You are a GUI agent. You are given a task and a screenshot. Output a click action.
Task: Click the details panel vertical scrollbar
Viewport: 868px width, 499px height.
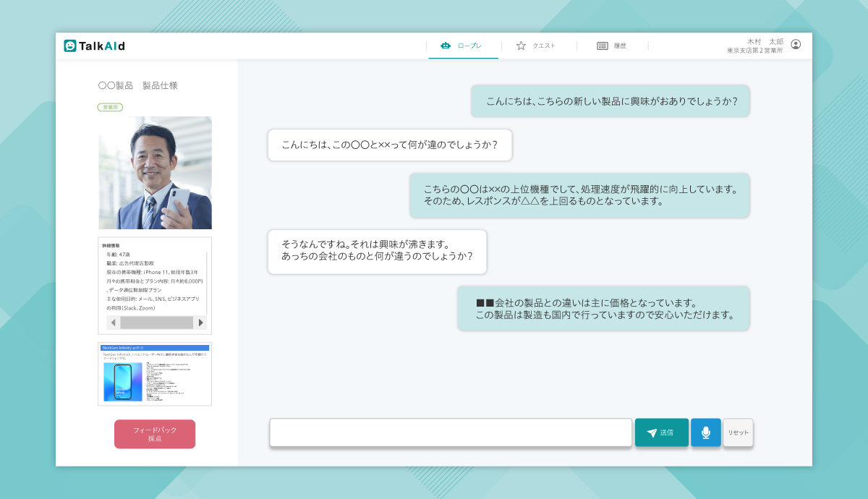pos(208,282)
